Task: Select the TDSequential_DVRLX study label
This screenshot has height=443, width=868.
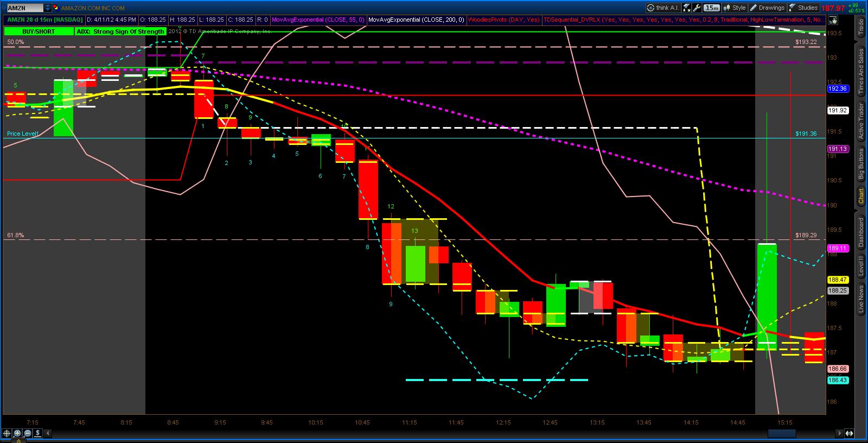Action: pos(685,20)
